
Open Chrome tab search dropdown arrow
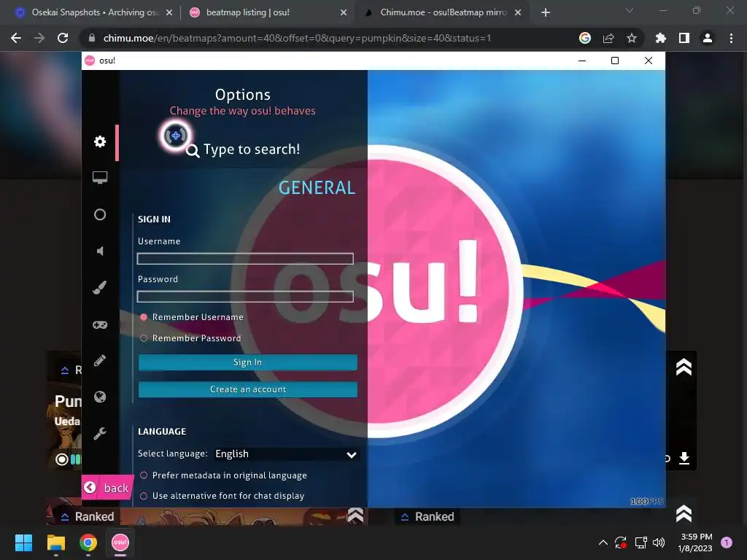[630, 10]
